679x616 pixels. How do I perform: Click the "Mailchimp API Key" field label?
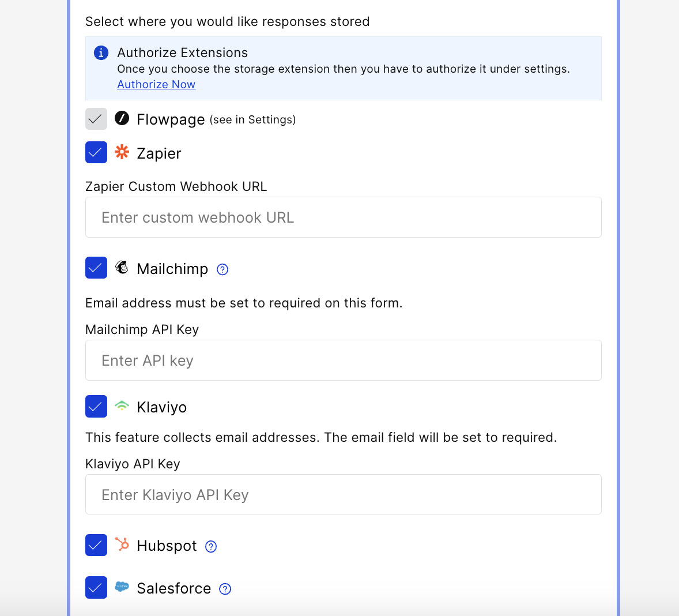tap(142, 329)
